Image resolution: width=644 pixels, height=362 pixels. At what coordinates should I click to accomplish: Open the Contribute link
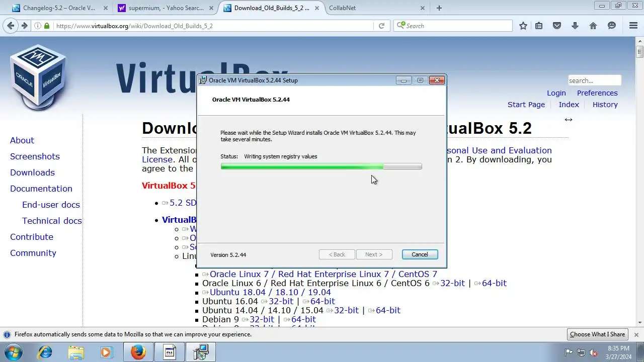[32, 237]
